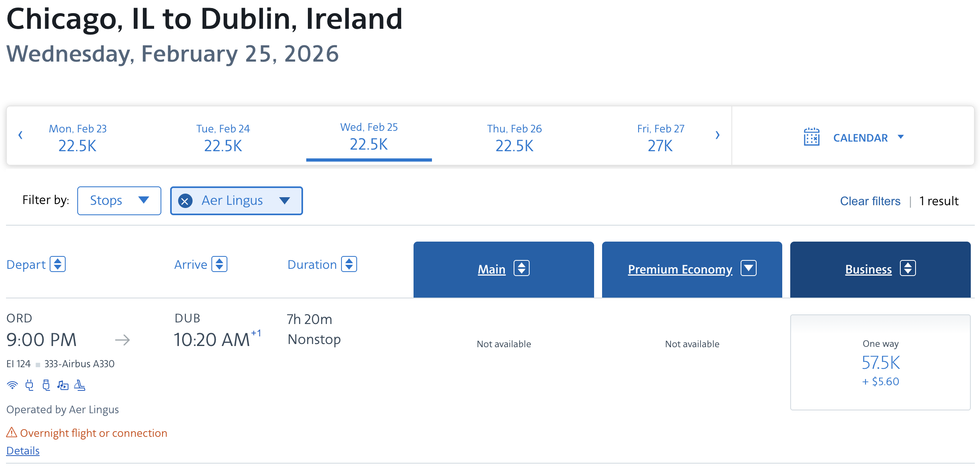The height and width of the screenshot is (468, 980).
Task: Click the Wi-Fi amenity icon
Action: pyautogui.click(x=12, y=385)
